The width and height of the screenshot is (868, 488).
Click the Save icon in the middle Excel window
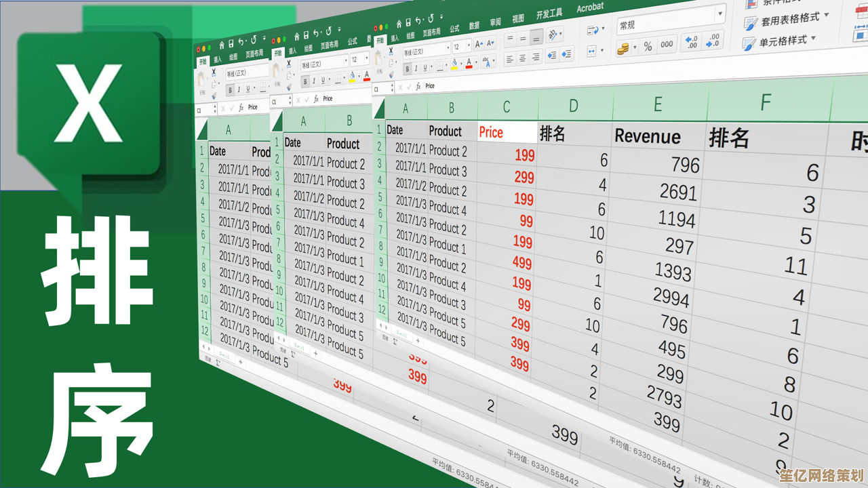pyautogui.click(x=306, y=35)
